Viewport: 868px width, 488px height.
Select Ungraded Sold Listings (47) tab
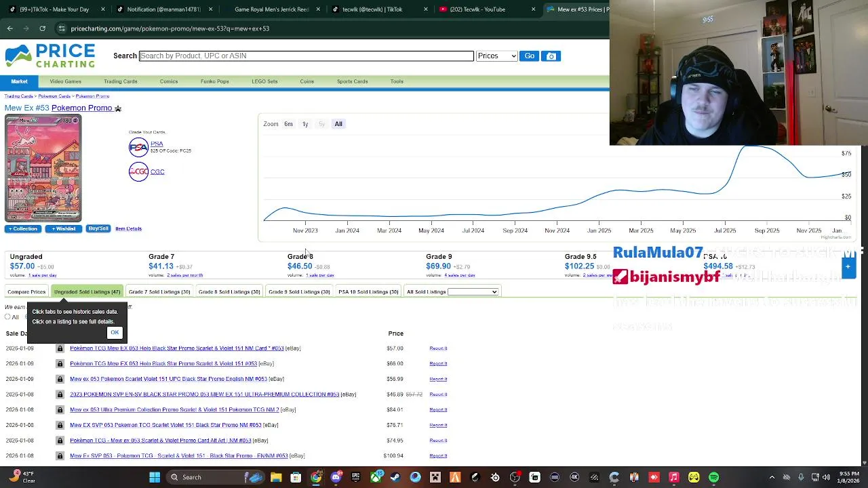click(87, 292)
